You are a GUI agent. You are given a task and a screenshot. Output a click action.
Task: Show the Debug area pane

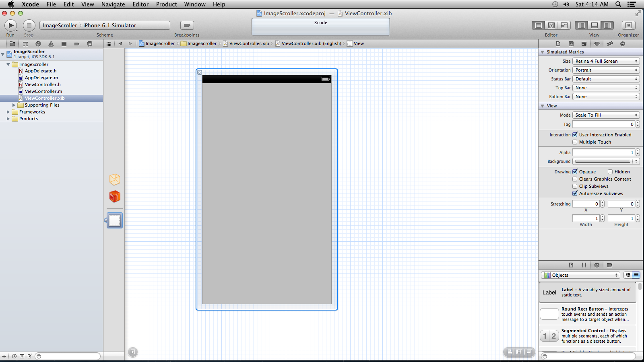594,25
